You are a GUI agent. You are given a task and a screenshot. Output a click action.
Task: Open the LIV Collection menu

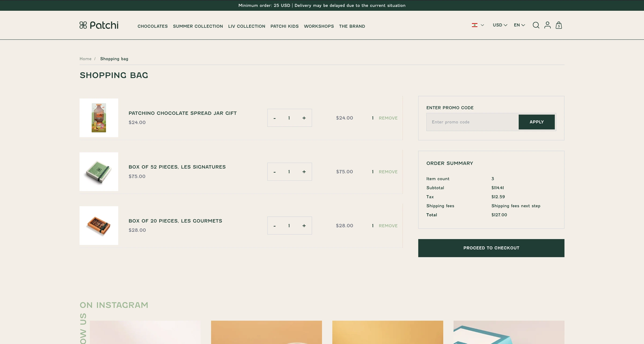[247, 26]
